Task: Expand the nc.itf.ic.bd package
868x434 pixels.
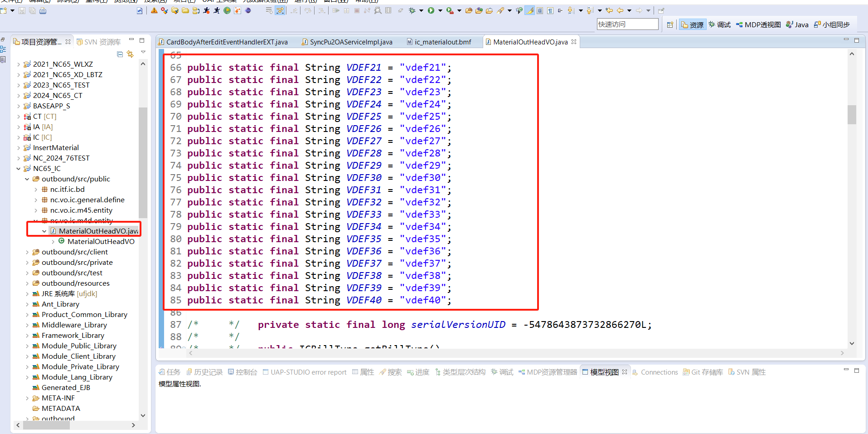Action: (36, 190)
